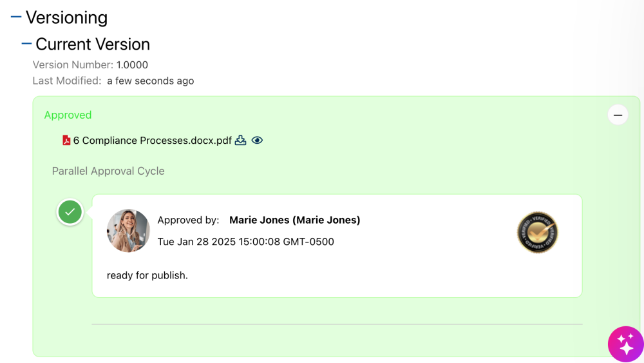
Task: Select the Parallel Approval Cycle label
Action: coord(108,171)
